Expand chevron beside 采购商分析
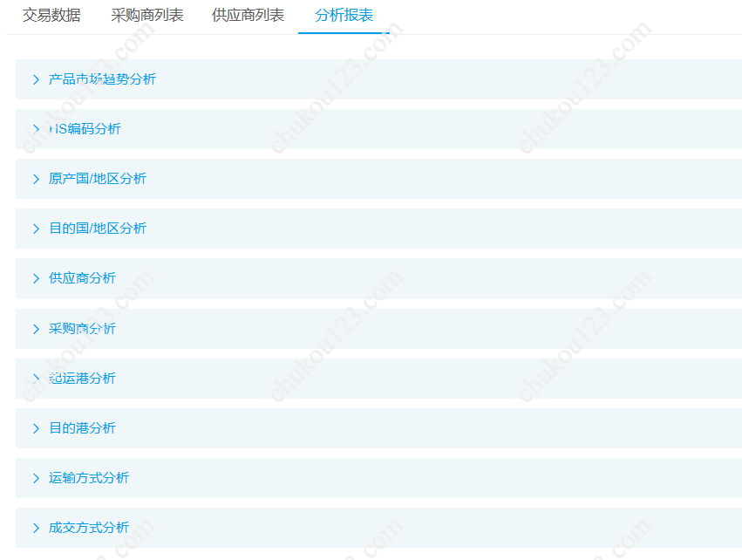This screenshot has height=560, width=742. 36,329
